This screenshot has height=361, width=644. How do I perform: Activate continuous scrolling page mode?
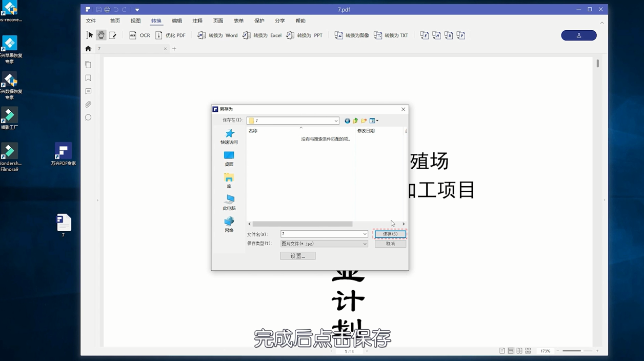click(511, 351)
